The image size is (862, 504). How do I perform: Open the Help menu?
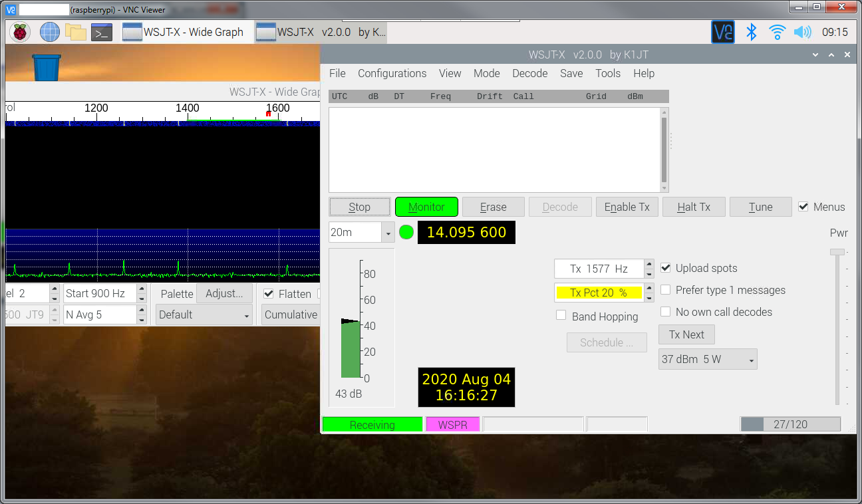pyautogui.click(x=644, y=73)
